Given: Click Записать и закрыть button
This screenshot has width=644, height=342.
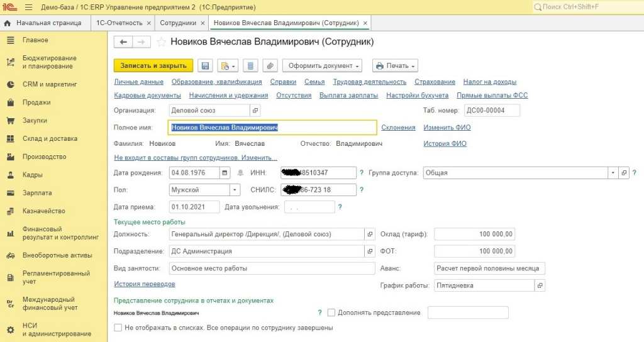Looking at the screenshot, I should (x=153, y=65).
